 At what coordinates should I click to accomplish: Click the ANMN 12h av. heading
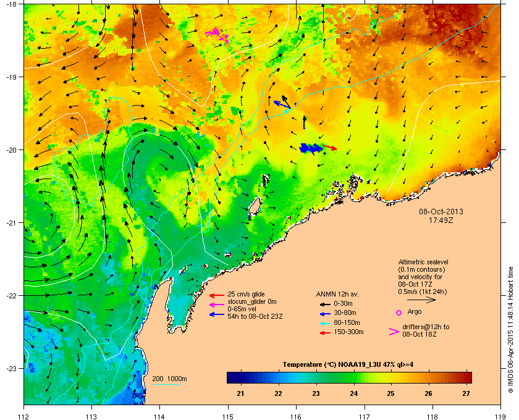(x=337, y=294)
